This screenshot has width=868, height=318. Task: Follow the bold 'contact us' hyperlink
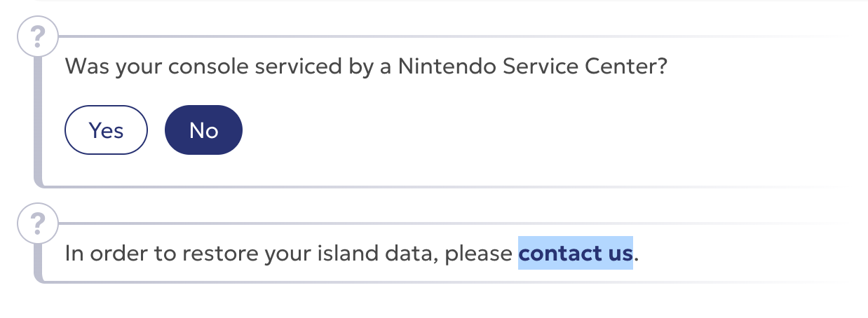575,252
